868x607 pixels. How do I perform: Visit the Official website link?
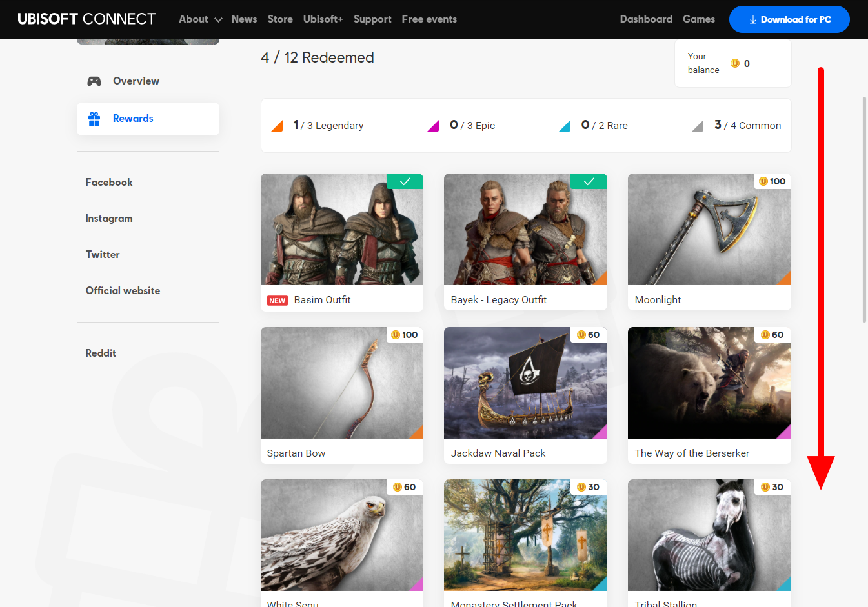pos(123,291)
